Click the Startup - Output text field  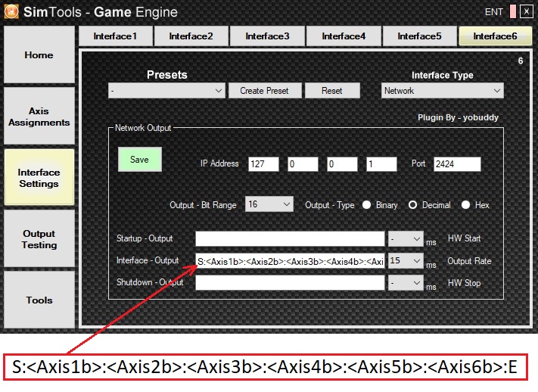point(290,238)
